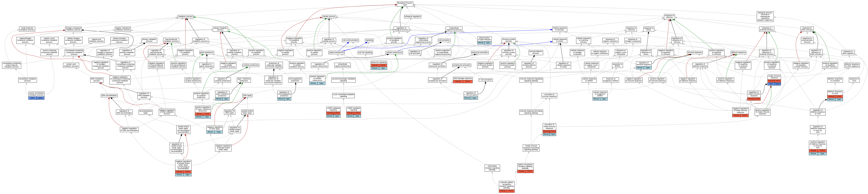
Task: Click the 'interspecies interaction between organisms' node
Action: click(x=765, y=16)
